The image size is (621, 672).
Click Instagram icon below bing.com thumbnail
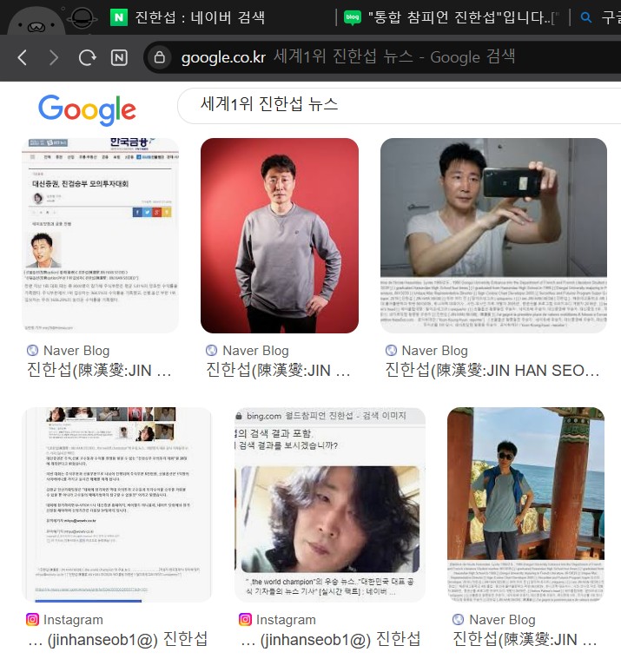(245, 620)
